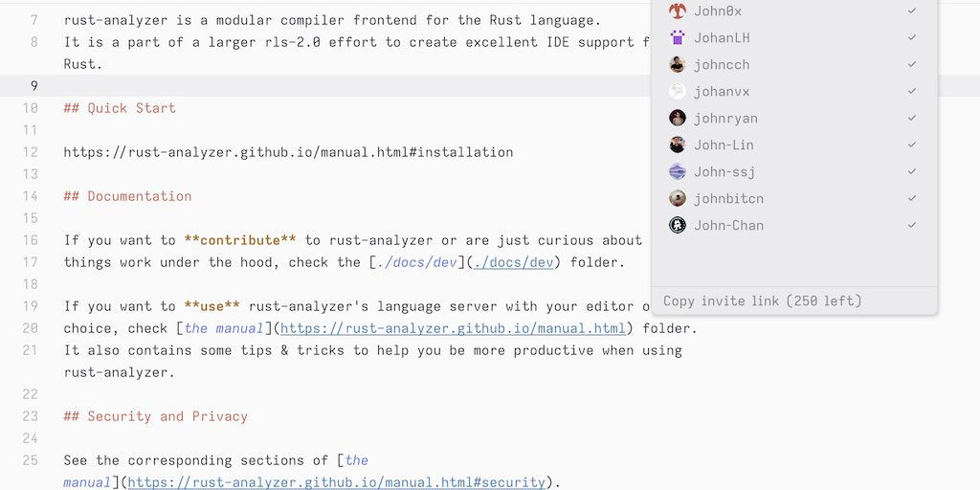This screenshot has width=980, height=490.
Task: Click the installation URL on line 12
Action: click(288, 152)
